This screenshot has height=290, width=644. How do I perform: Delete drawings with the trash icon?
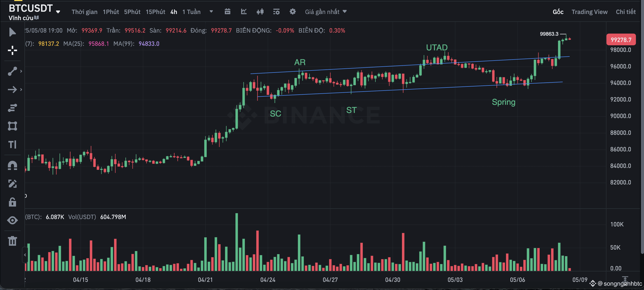pyautogui.click(x=12, y=241)
